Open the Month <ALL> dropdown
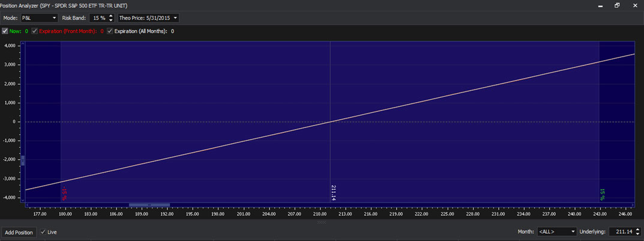 click(x=557, y=232)
